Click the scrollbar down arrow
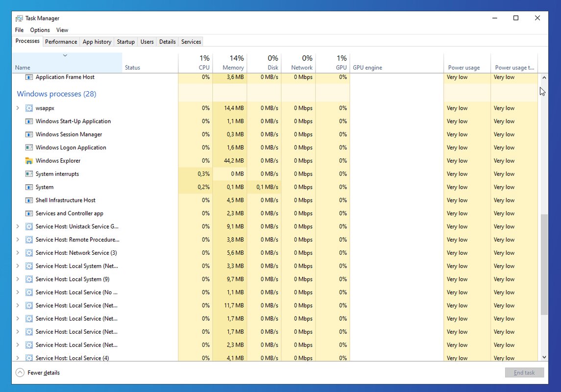Screen dimensions: 561x392 coord(544,358)
